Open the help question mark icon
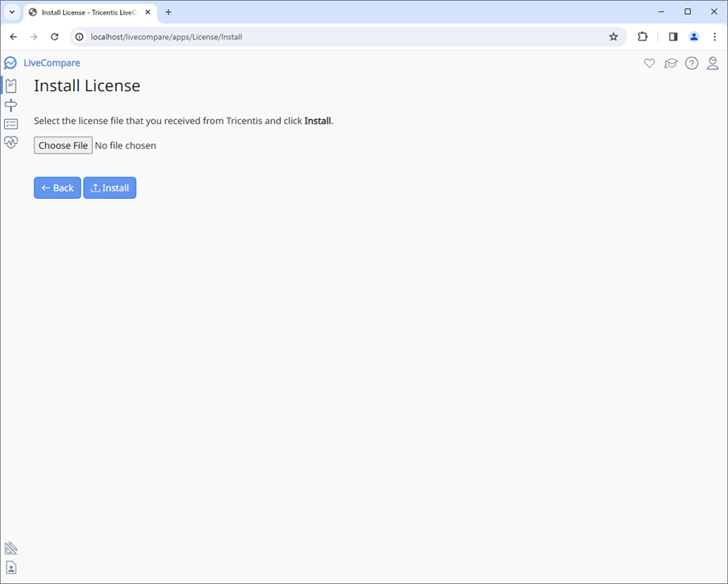The width and height of the screenshot is (728, 584). (692, 63)
